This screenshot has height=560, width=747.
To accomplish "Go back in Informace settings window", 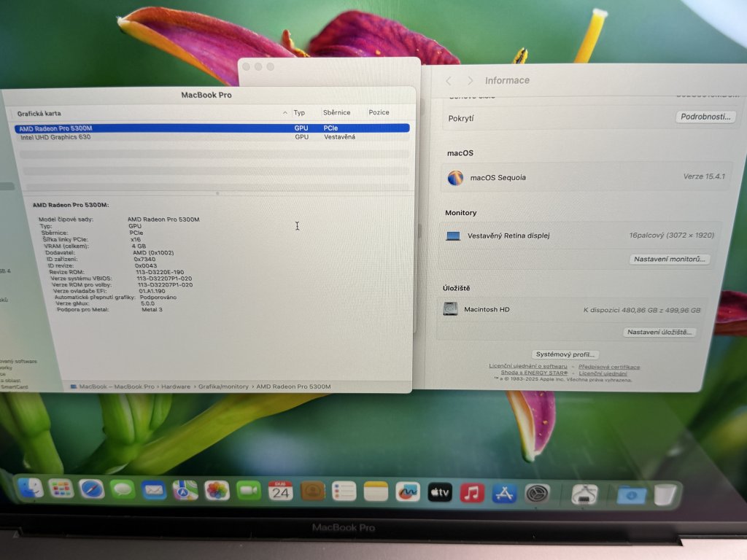I will [x=449, y=81].
